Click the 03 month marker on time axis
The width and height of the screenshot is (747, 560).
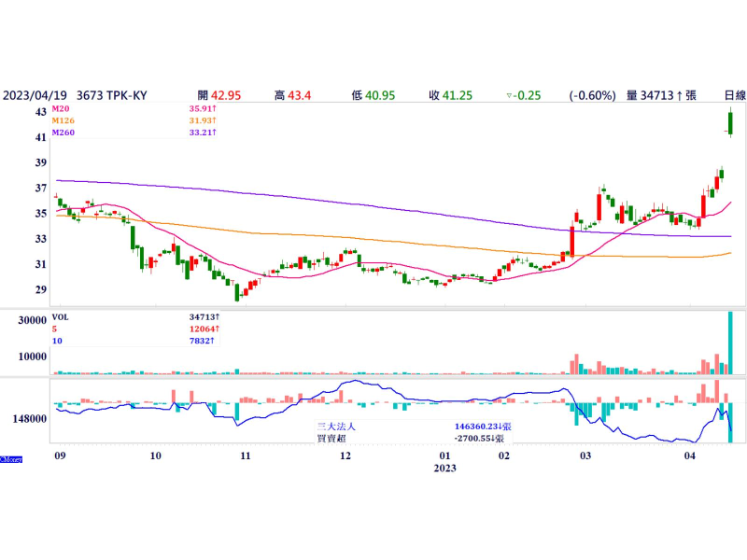(x=585, y=455)
